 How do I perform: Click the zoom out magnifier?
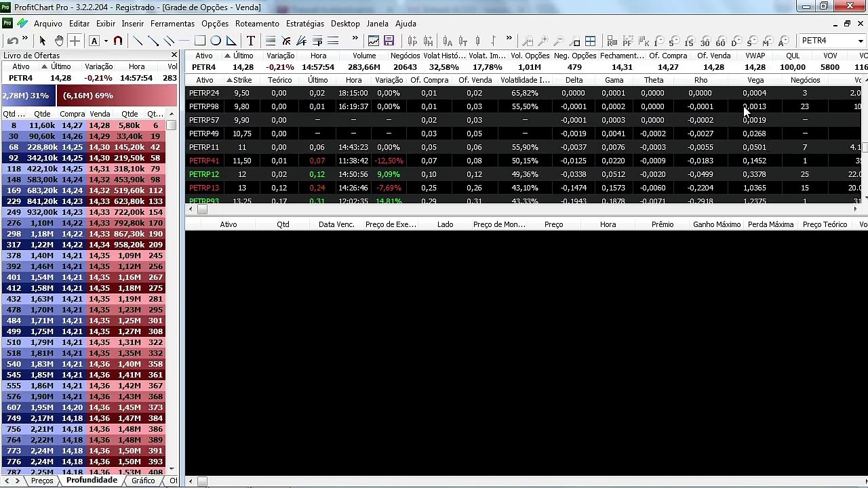click(x=559, y=41)
